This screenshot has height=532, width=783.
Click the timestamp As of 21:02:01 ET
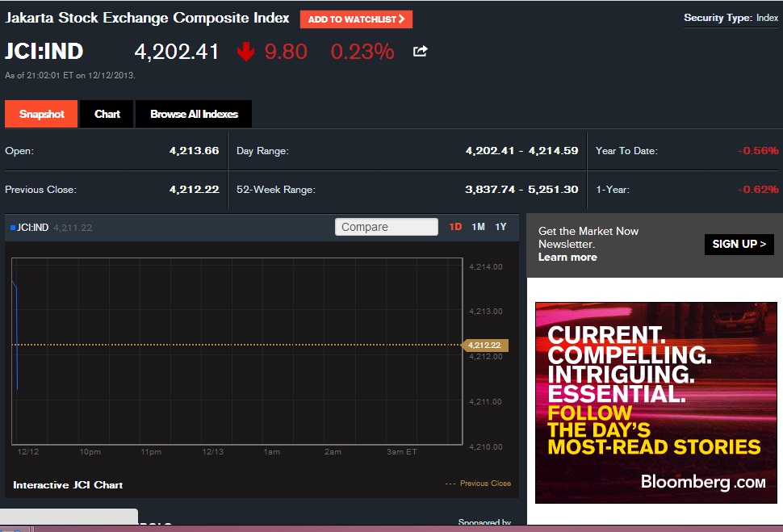[x=70, y=75]
